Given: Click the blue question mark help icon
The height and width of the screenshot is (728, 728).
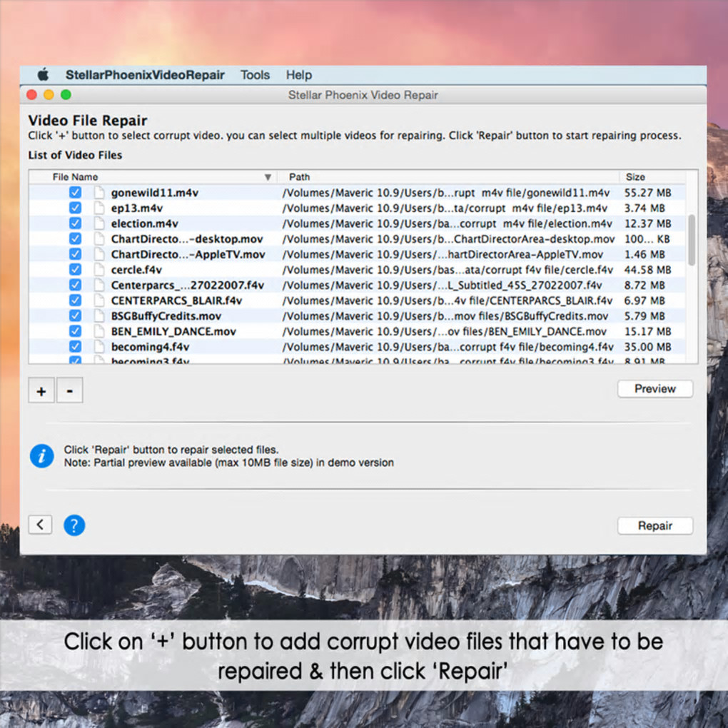Looking at the screenshot, I should point(74,525).
